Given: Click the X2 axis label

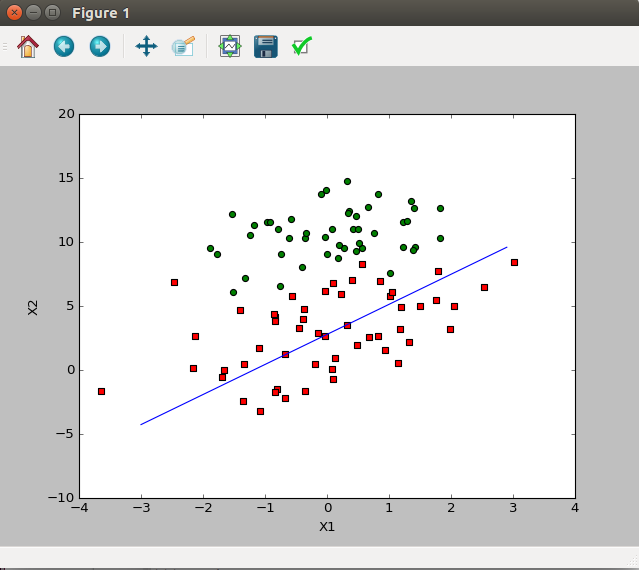Looking at the screenshot, I should click(x=33, y=306).
